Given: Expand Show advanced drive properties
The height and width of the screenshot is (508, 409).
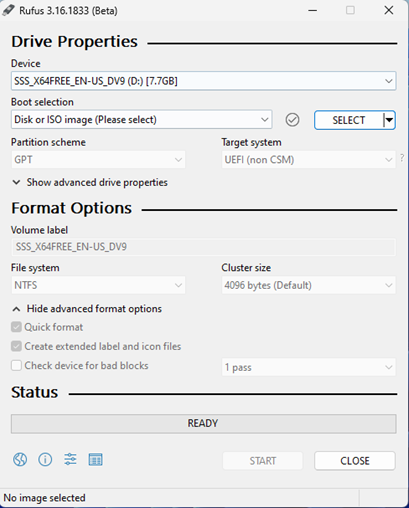Looking at the screenshot, I should [x=90, y=182].
